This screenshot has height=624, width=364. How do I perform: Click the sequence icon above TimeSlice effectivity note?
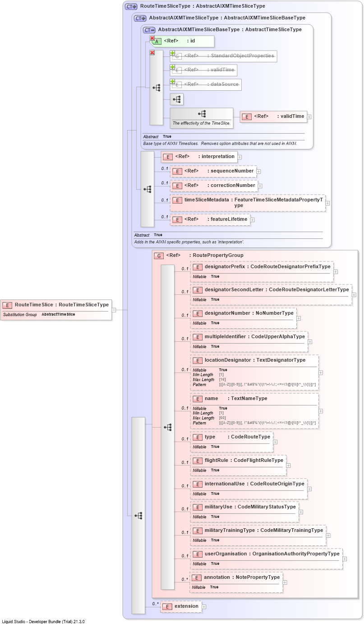[x=202, y=114]
